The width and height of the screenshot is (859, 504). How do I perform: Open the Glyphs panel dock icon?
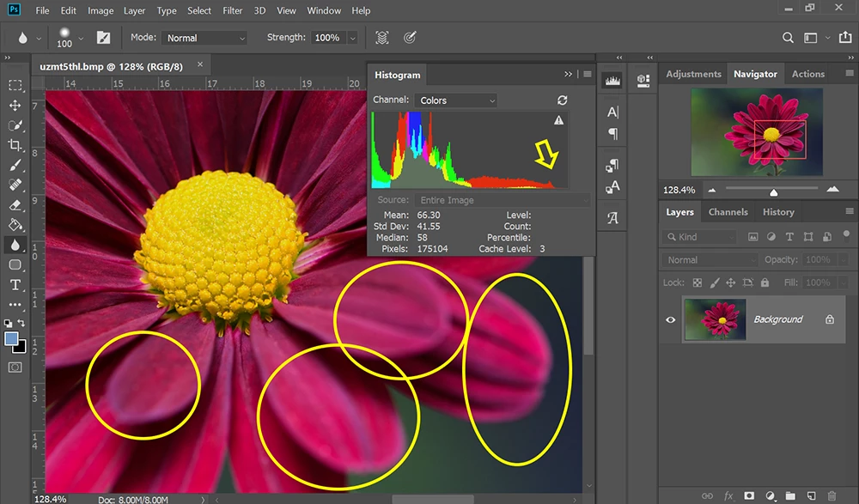click(x=612, y=217)
